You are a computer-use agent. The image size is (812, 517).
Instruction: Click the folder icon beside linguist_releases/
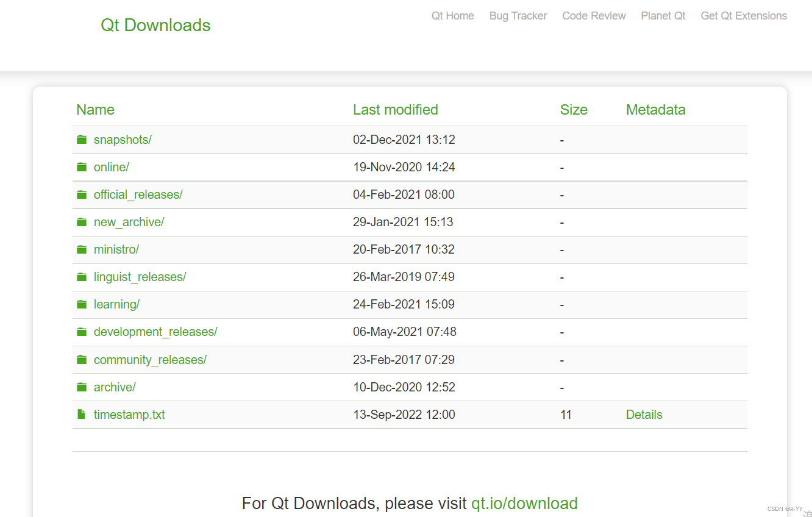pyautogui.click(x=82, y=277)
